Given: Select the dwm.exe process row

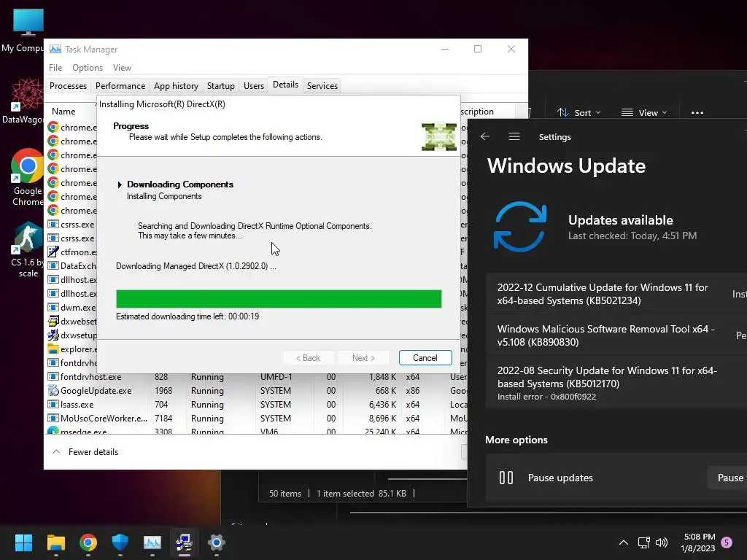Looking at the screenshot, I should click(x=71, y=308).
